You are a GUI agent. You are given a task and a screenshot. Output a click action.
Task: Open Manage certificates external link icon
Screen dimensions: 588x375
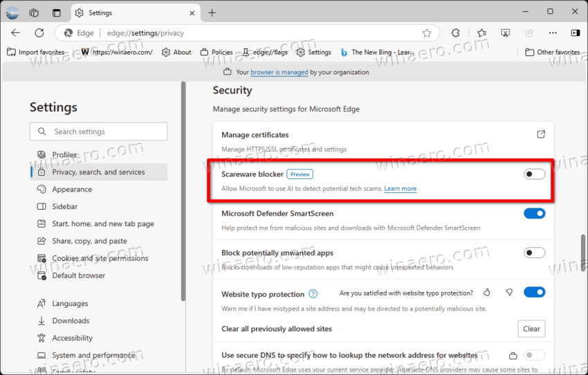click(541, 134)
